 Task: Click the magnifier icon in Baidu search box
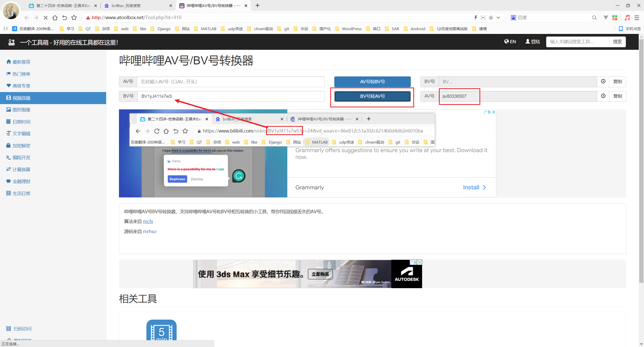click(594, 18)
